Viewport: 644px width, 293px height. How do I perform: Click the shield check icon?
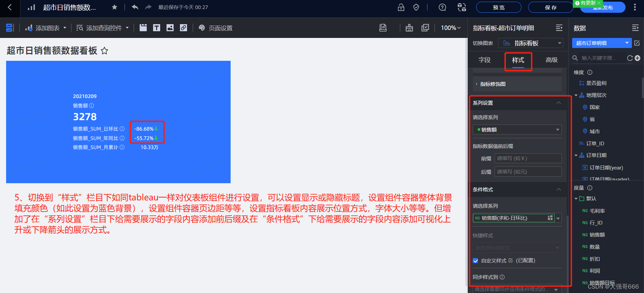coord(416,7)
